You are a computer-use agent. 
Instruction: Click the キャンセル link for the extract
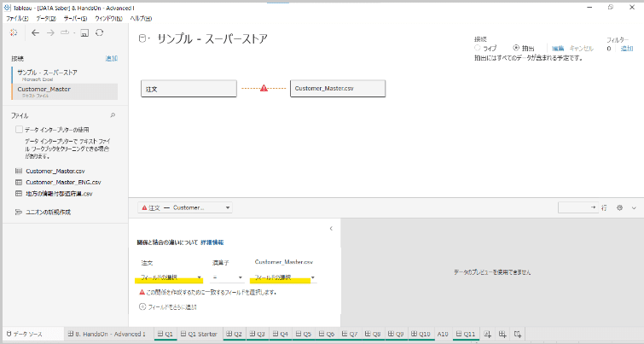[581, 48]
